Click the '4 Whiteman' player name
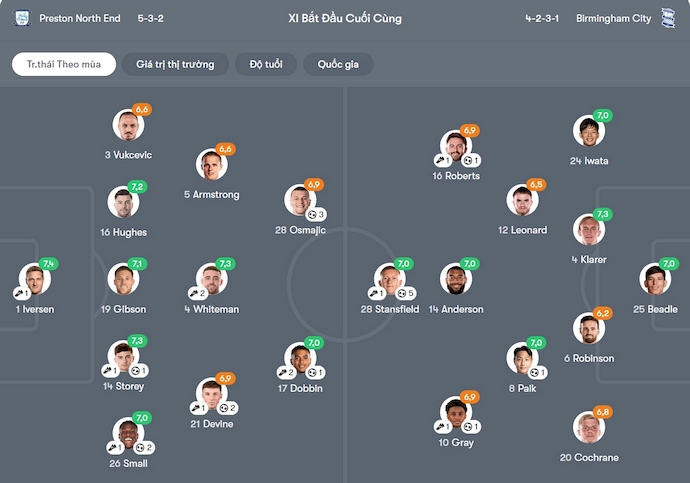This screenshot has height=483, width=690. click(x=211, y=310)
